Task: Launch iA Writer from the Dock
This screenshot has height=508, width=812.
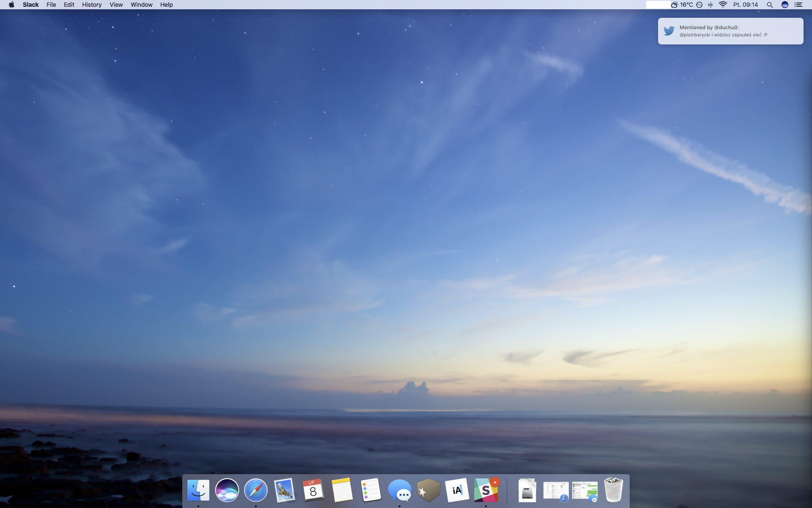Action: (x=457, y=490)
